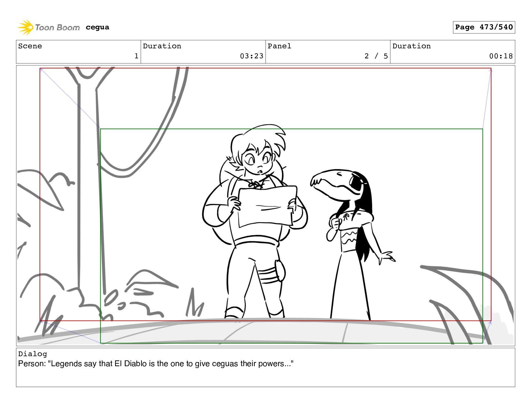Click the 'Dialog' label
This screenshot has height=411, width=532.
(x=33, y=354)
